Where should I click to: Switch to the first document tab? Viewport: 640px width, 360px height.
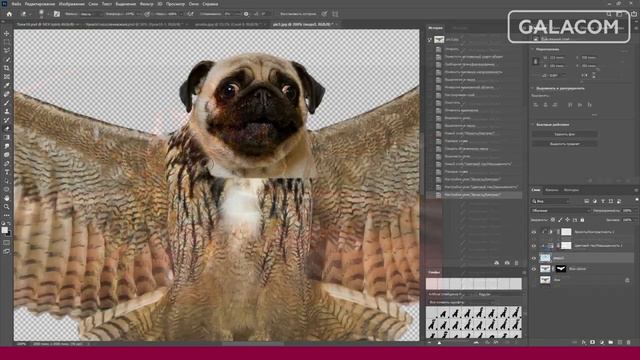pyautogui.click(x=48, y=24)
